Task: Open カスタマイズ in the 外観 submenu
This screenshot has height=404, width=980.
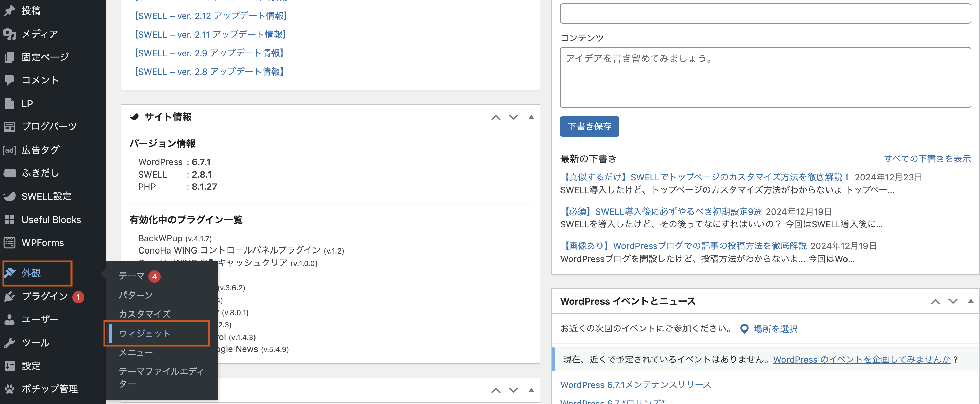Action: [145, 314]
